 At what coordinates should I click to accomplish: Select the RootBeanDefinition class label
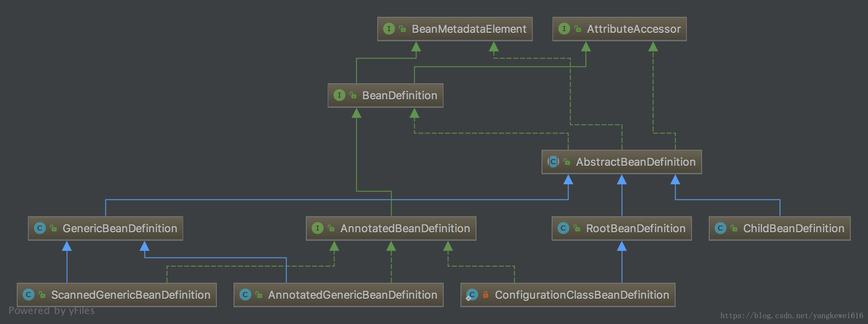(x=636, y=228)
